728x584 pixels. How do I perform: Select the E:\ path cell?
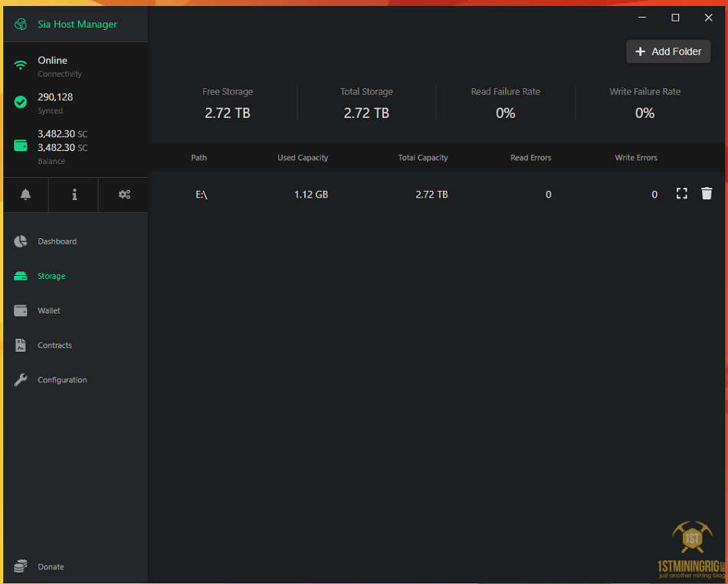(x=201, y=195)
